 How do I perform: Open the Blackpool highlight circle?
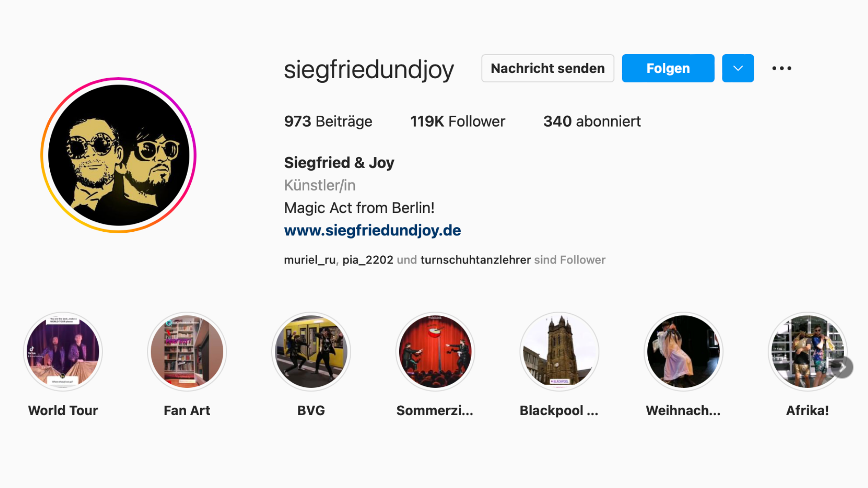pyautogui.click(x=559, y=352)
